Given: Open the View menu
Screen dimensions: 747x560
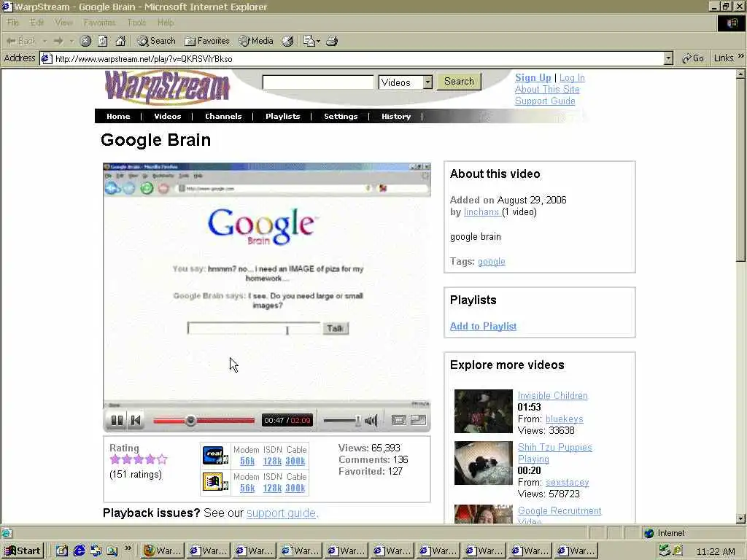Looking at the screenshot, I should click(63, 23).
